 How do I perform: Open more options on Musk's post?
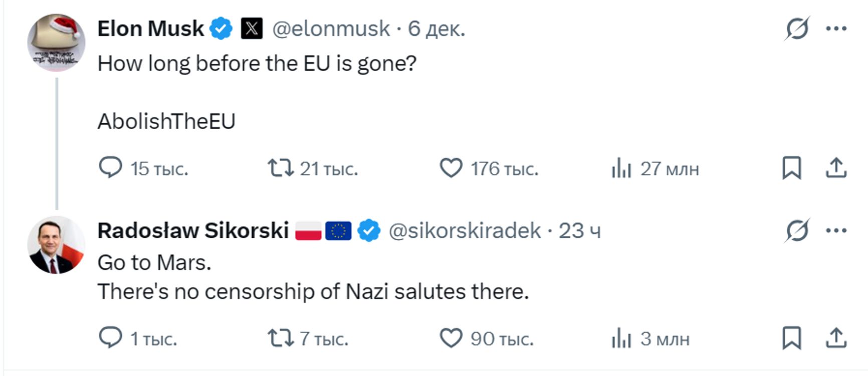point(836,29)
